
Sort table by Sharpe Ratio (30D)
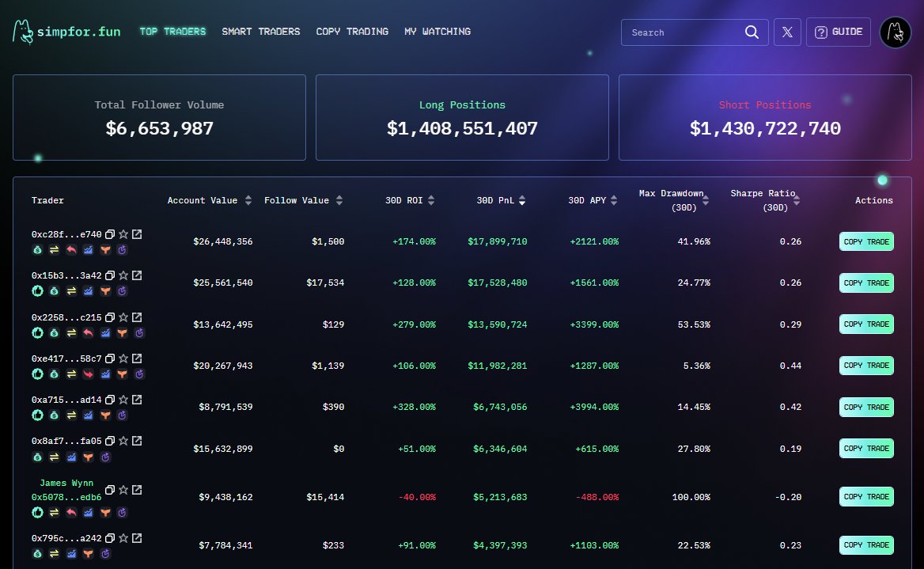coord(796,200)
